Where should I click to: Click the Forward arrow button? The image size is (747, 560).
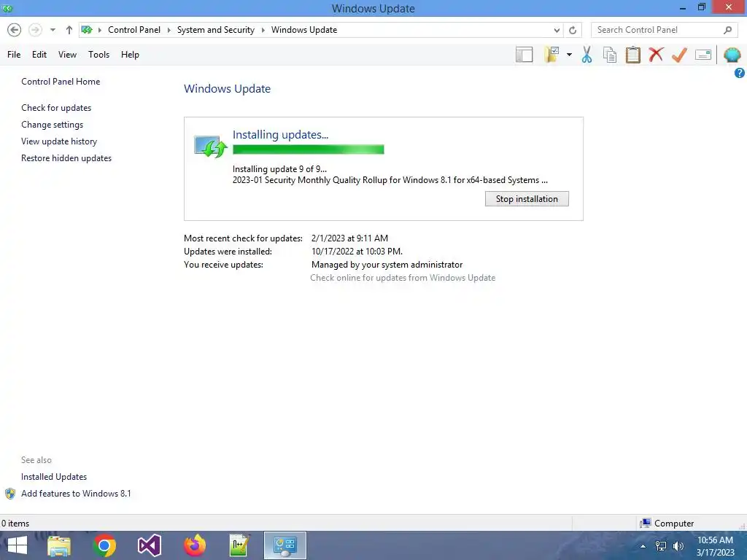tap(35, 30)
